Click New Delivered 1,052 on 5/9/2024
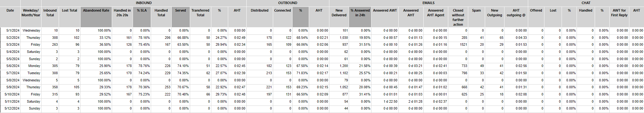The width and height of the screenshot is (644, 113). [x=339, y=87]
